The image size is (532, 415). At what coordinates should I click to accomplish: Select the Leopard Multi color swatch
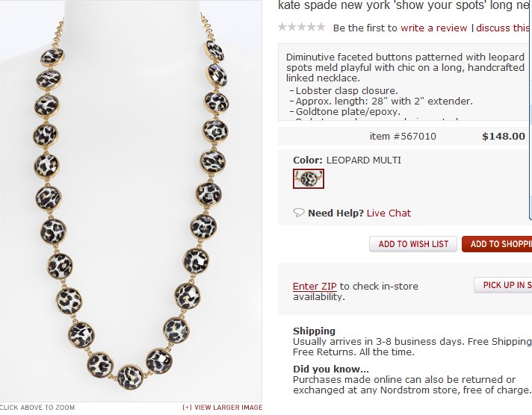(x=309, y=178)
